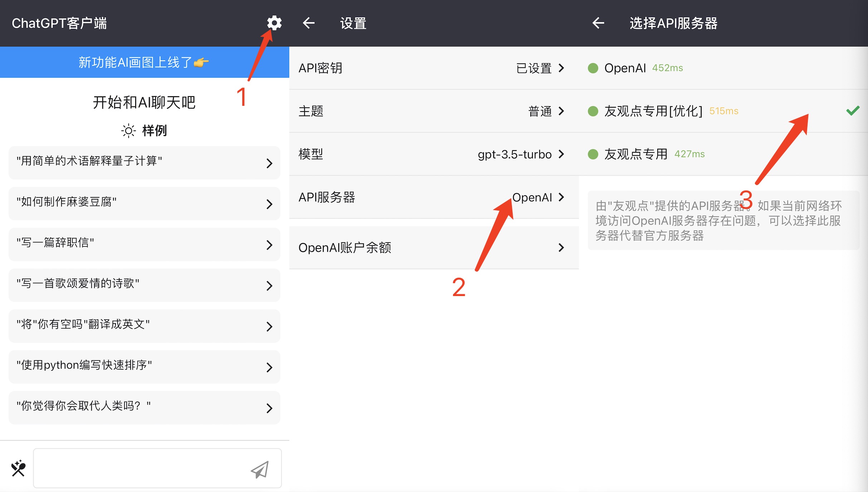Focus the chat message input field
The image size is (868, 492).
(x=157, y=468)
